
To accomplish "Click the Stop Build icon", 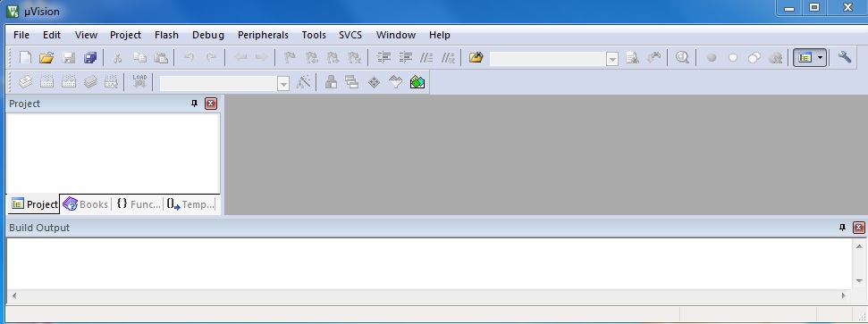I will [x=112, y=82].
